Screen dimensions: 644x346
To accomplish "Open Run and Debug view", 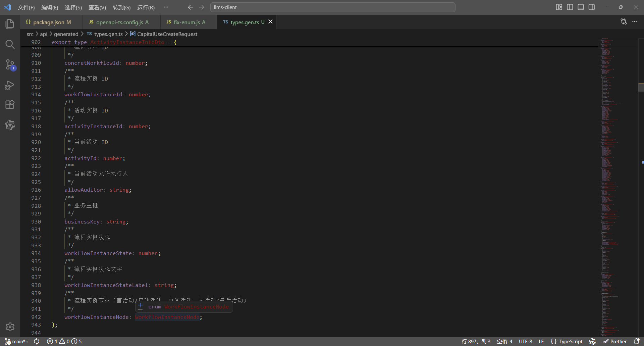I will [10, 85].
